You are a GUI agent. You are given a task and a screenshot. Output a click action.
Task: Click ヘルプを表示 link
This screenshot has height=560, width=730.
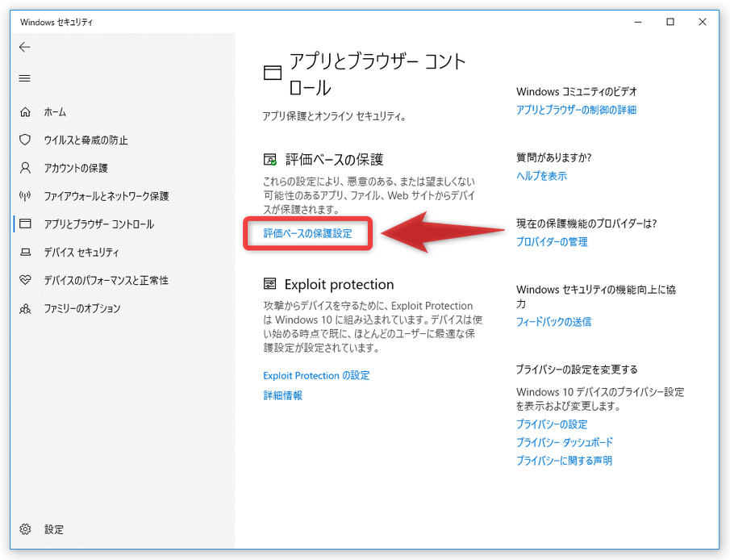pos(541,176)
